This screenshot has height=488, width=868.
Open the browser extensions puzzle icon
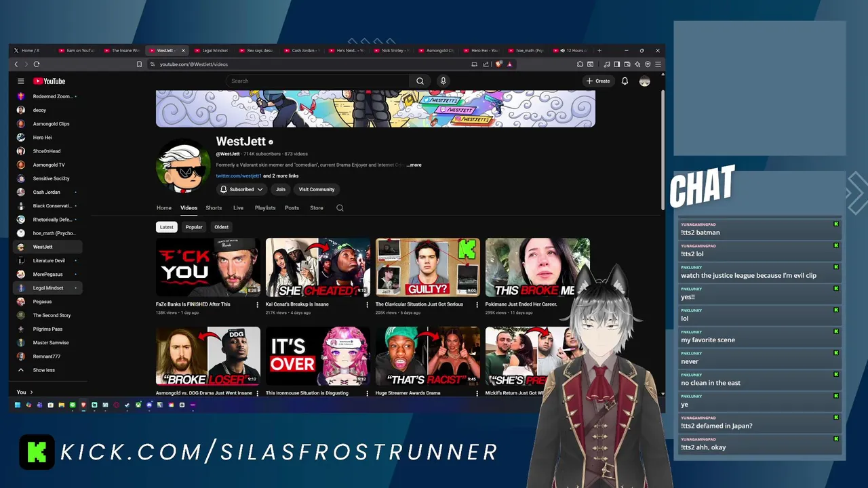pos(580,64)
